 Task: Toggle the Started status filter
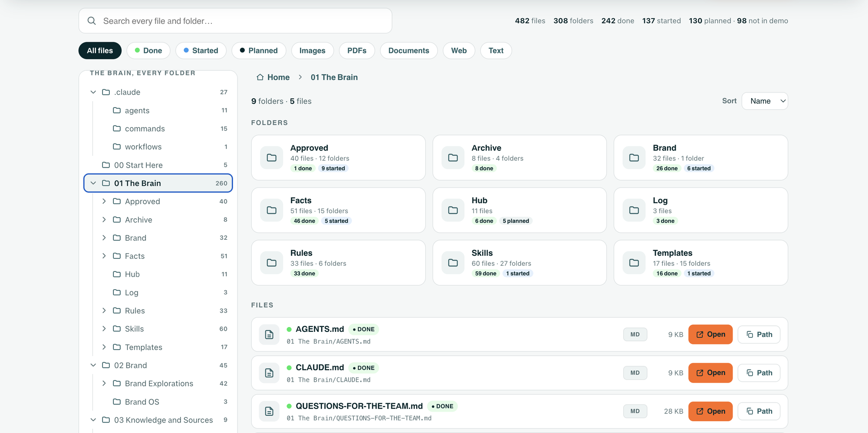(201, 50)
